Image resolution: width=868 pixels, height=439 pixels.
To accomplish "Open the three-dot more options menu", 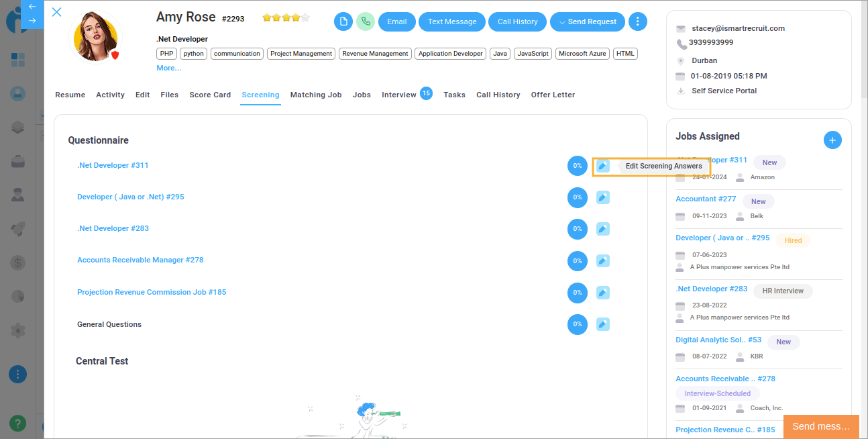I will click(637, 21).
